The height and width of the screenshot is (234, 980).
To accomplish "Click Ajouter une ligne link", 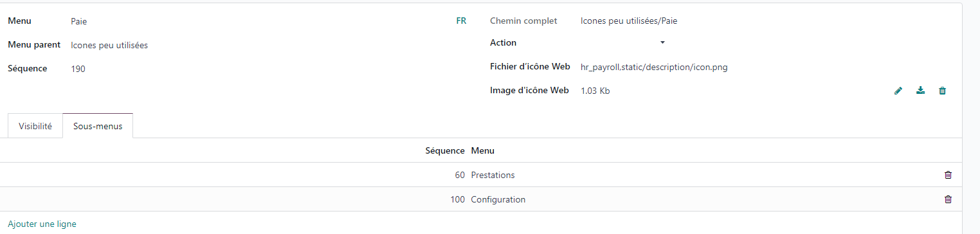I will pos(42,224).
